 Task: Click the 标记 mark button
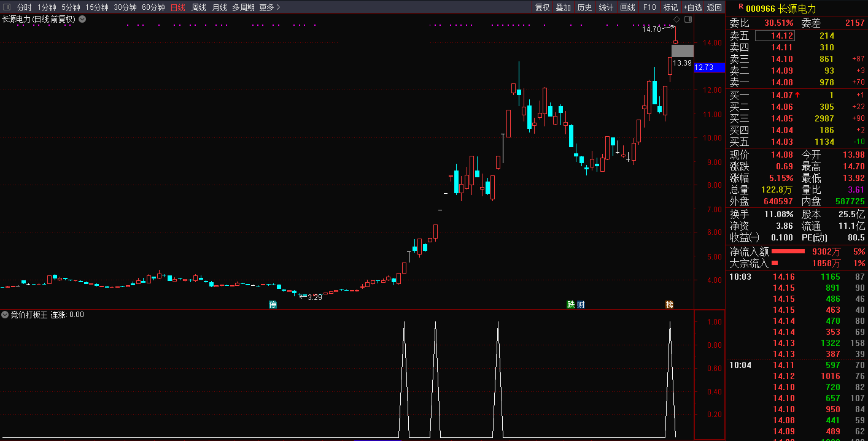pos(670,7)
